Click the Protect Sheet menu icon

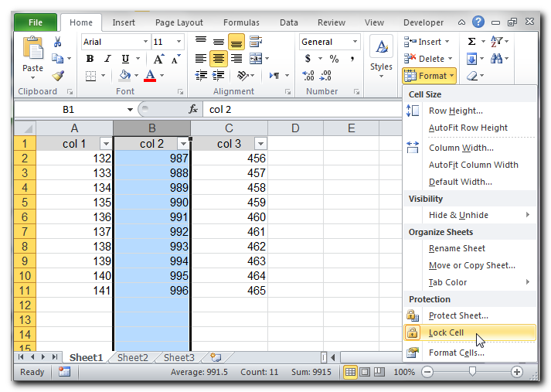click(413, 315)
